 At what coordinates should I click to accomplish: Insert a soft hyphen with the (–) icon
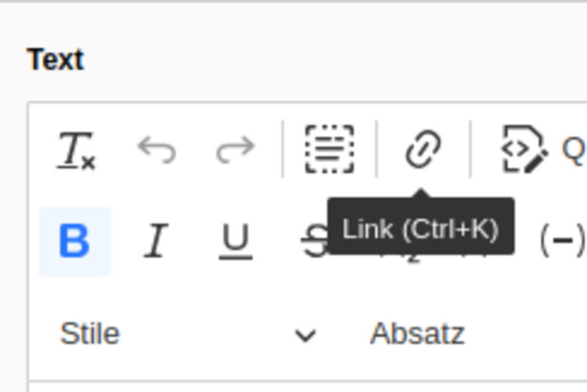pos(563,240)
